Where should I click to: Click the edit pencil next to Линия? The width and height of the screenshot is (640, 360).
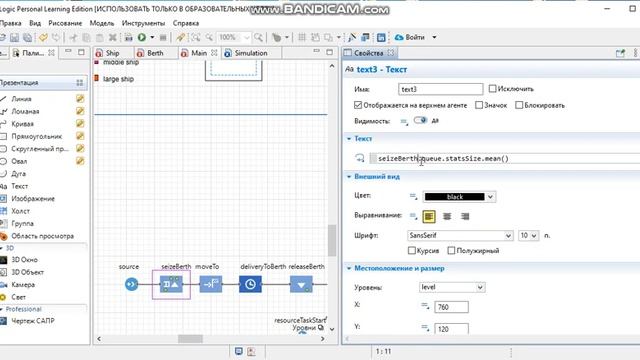[x=80, y=98]
